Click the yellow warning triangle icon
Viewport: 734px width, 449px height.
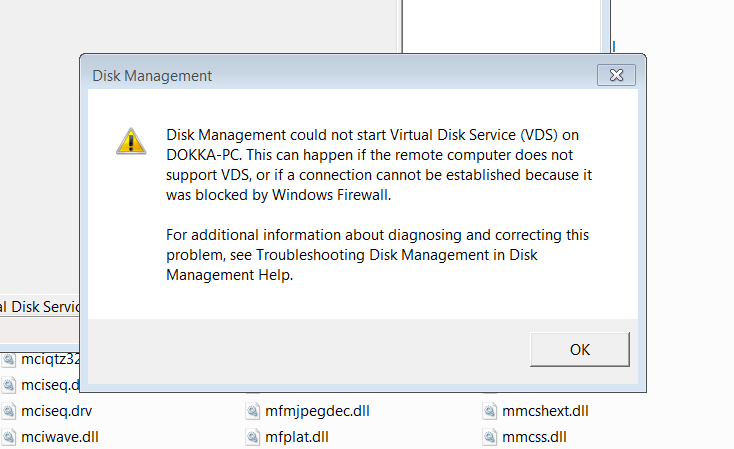point(131,141)
